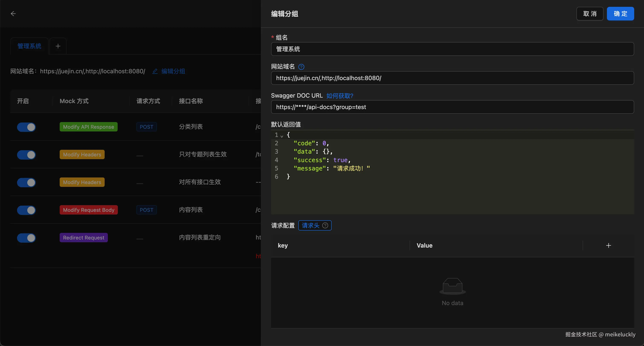Open the 如何获取? help link
Screen dimensions: 644x346
[339, 96]
